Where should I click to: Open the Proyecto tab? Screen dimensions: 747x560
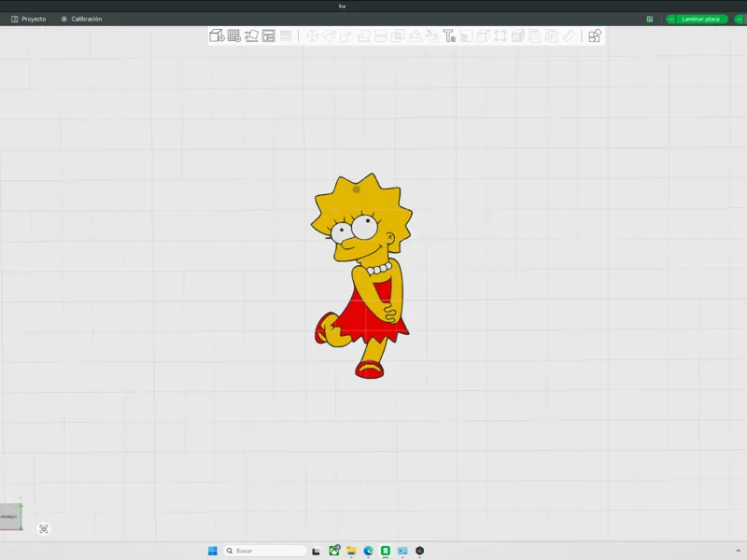point(29,19)
